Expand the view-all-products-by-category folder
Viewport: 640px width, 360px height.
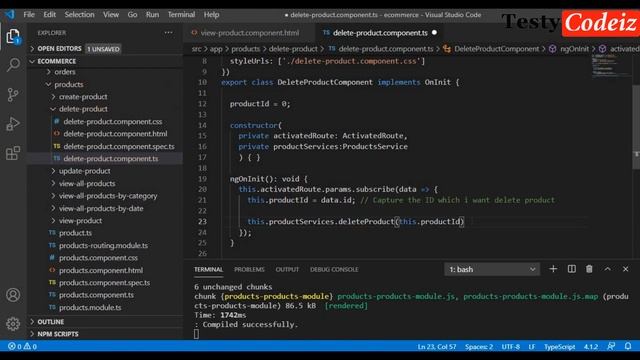point(108,196)
